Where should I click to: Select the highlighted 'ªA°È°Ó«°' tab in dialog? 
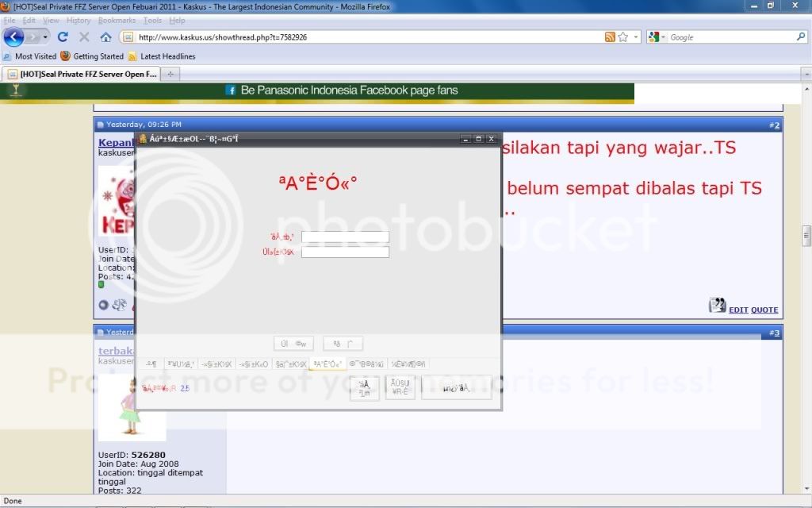[327, 364]
